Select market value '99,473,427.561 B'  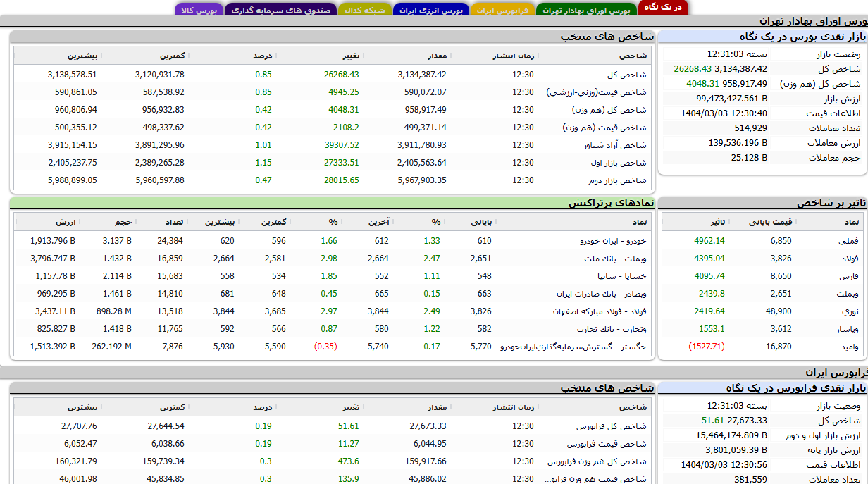(732, 99)
